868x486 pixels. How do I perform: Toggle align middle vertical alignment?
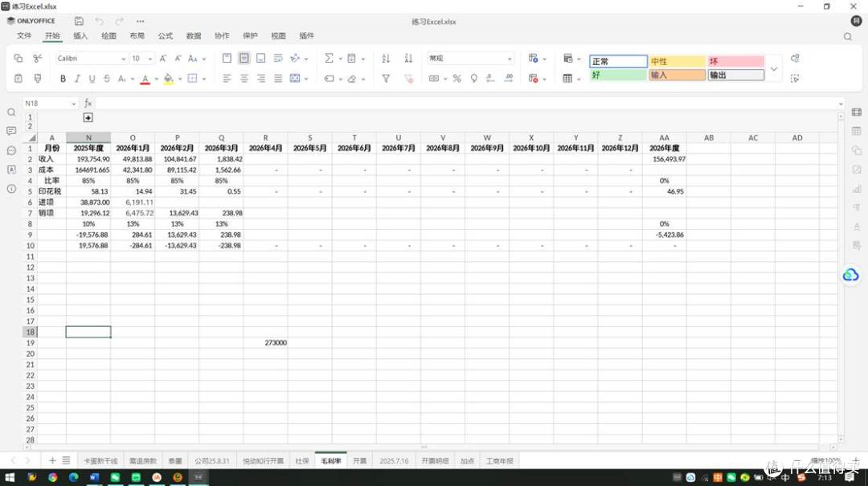(x=244, y=58)
